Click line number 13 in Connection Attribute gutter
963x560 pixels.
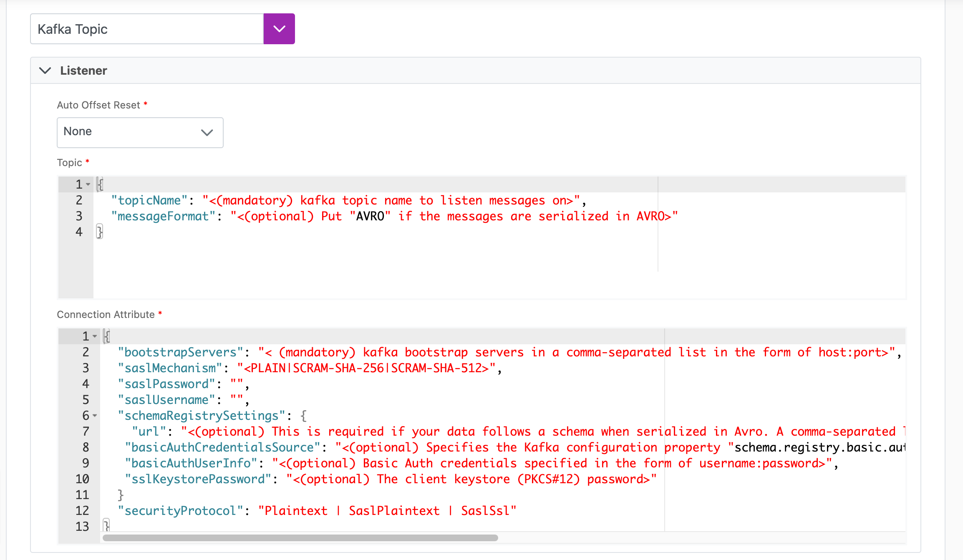pyautogui.click(x=82, y=527)
